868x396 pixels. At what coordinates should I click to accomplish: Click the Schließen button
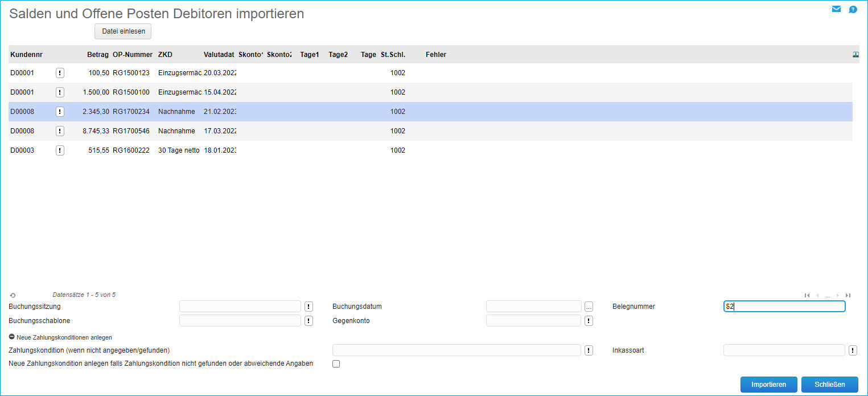click(829, 385)
